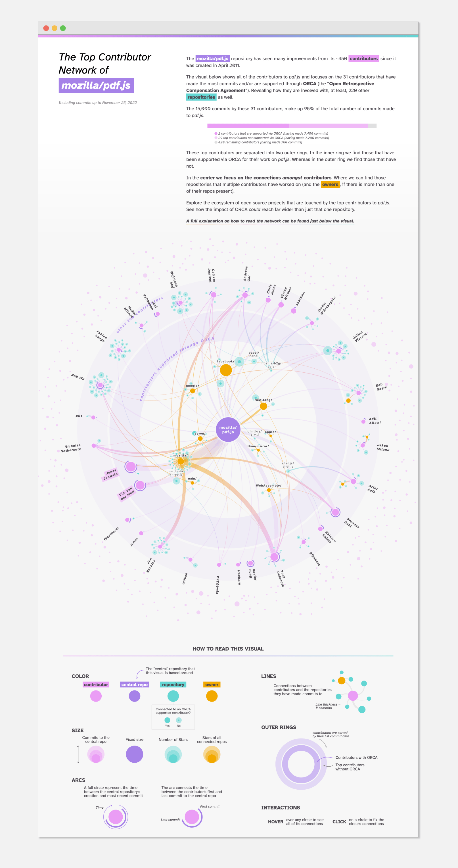
Task: Click the Yury Delendik contributor node
Action: coord(275,557)
